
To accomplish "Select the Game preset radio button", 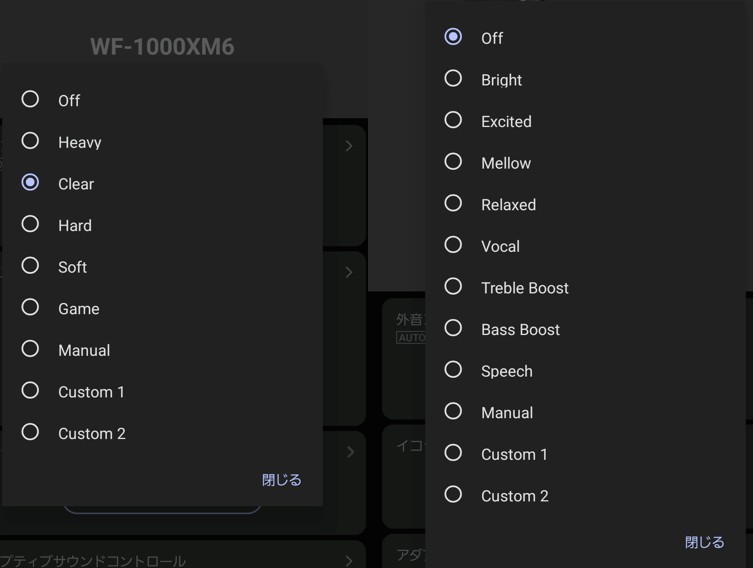I will (x=31, y=308).
